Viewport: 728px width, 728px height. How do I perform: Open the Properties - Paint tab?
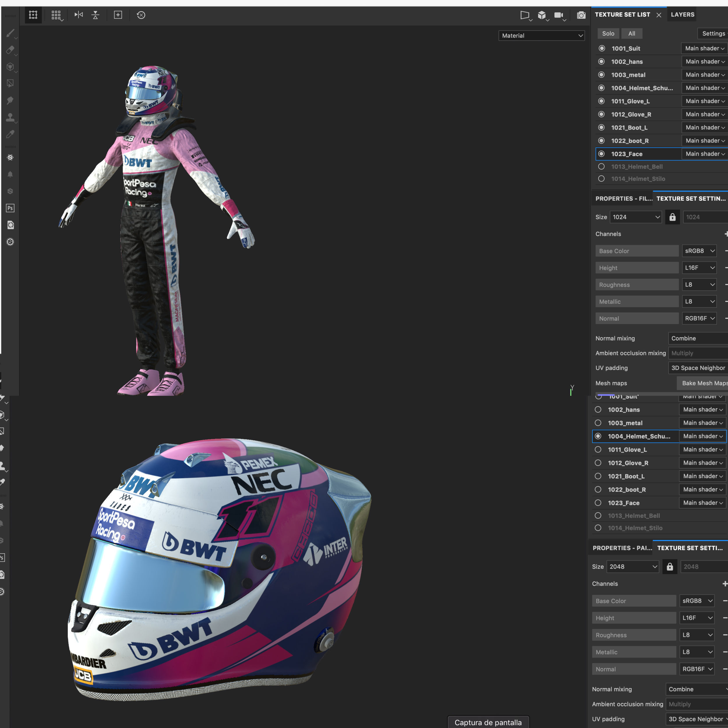pyautogui.click(x=622, y=548)
